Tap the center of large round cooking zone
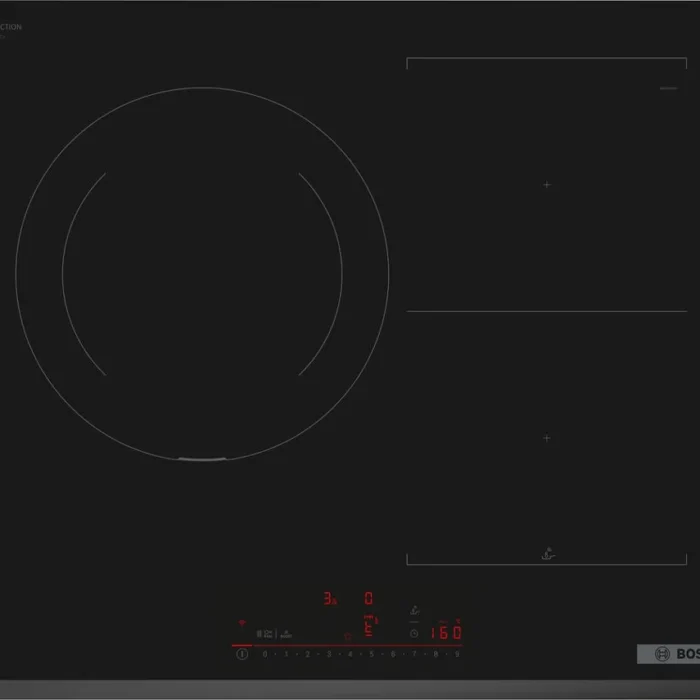This screenshot has width=700, height=700. pos(202,273)
